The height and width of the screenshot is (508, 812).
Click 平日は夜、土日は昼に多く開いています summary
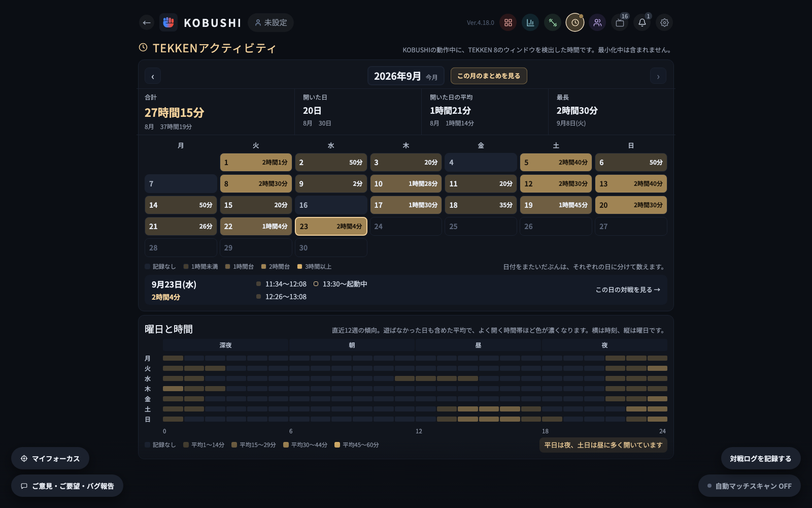tap(603, 445)
